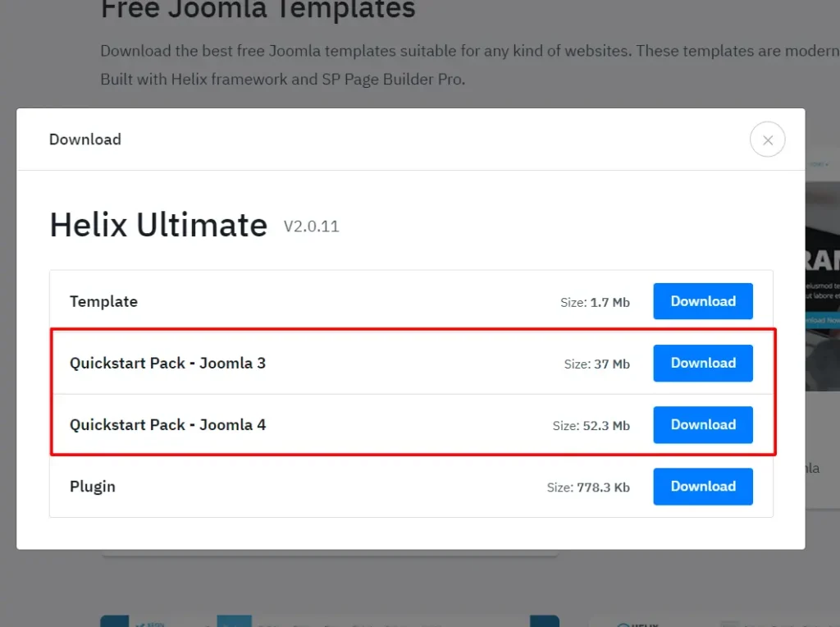
Task: Click the Plugin row label
Action: 92,486
